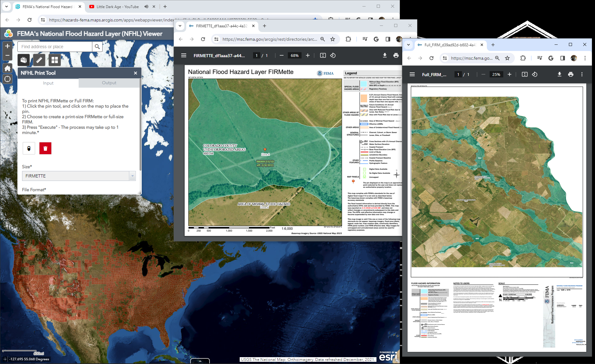The height and width of the screenshot is (364, 595).
Task: Open Full FIRM PDF sidebar menu
Action: point(412,74)
